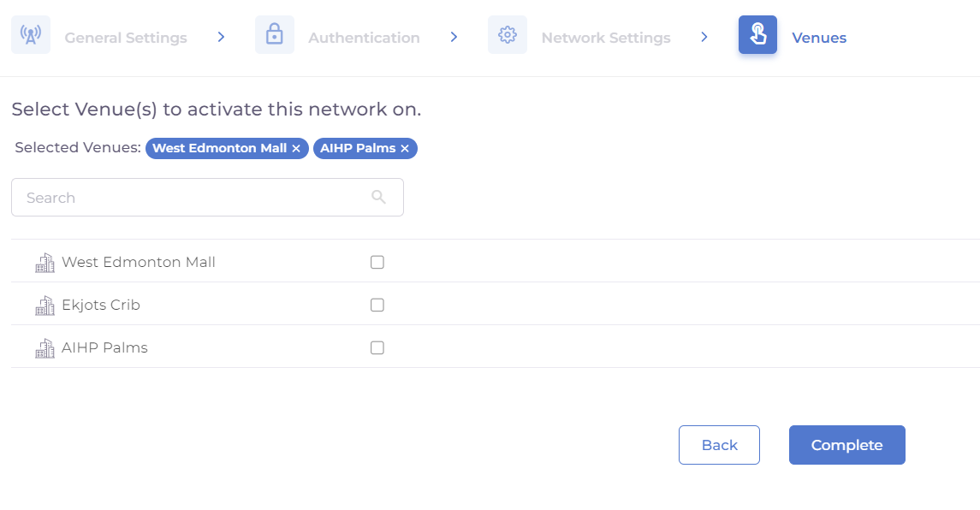Screen dimensions: 980x510
Task: Enable the AIHP Palms checkbox
Action: coord(377,348)
